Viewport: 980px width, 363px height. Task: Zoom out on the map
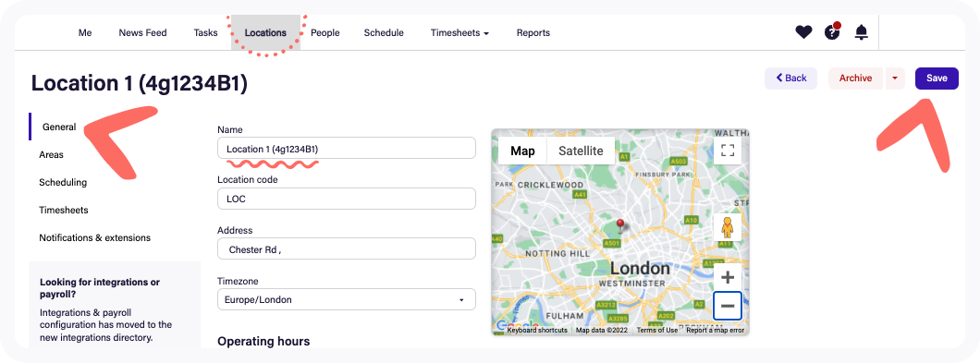point(728,306)
